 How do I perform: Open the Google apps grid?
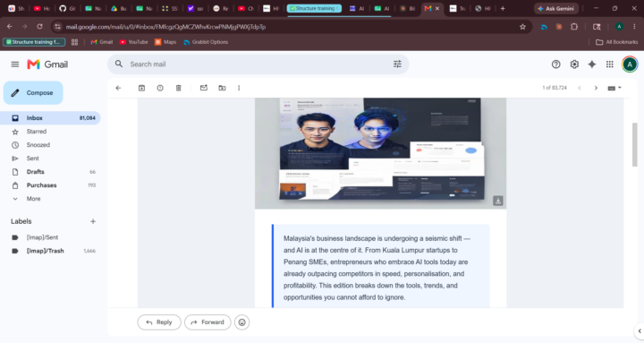click(610, 64)
